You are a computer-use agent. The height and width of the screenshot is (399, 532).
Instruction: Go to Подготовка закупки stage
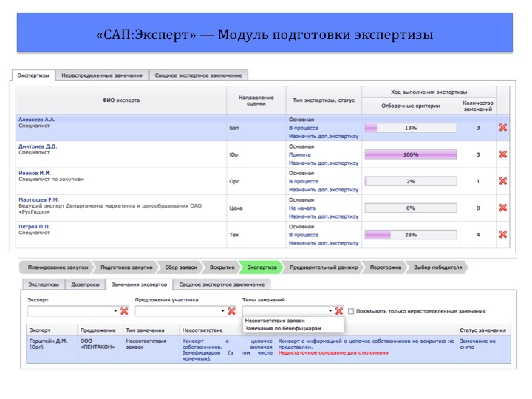pyautogui.click(x=126, y=267)
